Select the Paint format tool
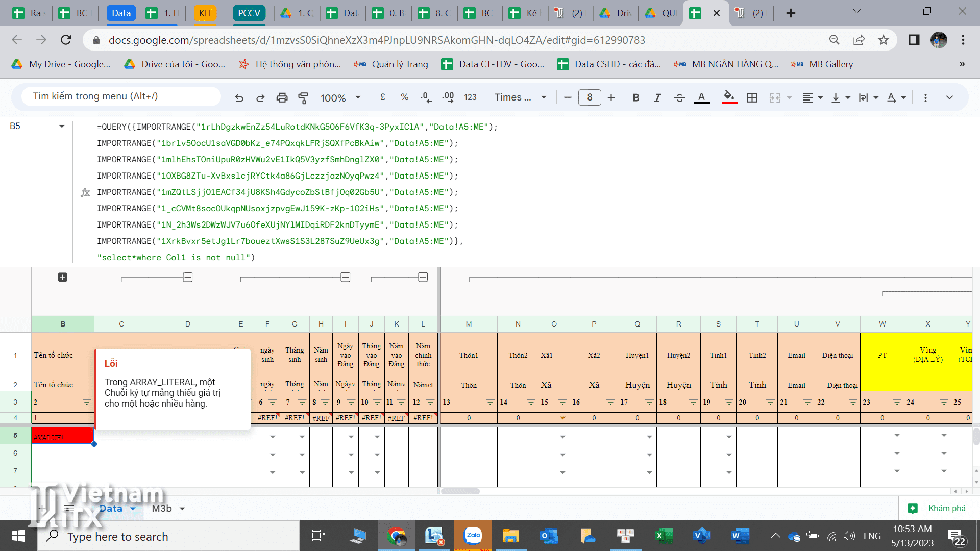 click(303, 97)
